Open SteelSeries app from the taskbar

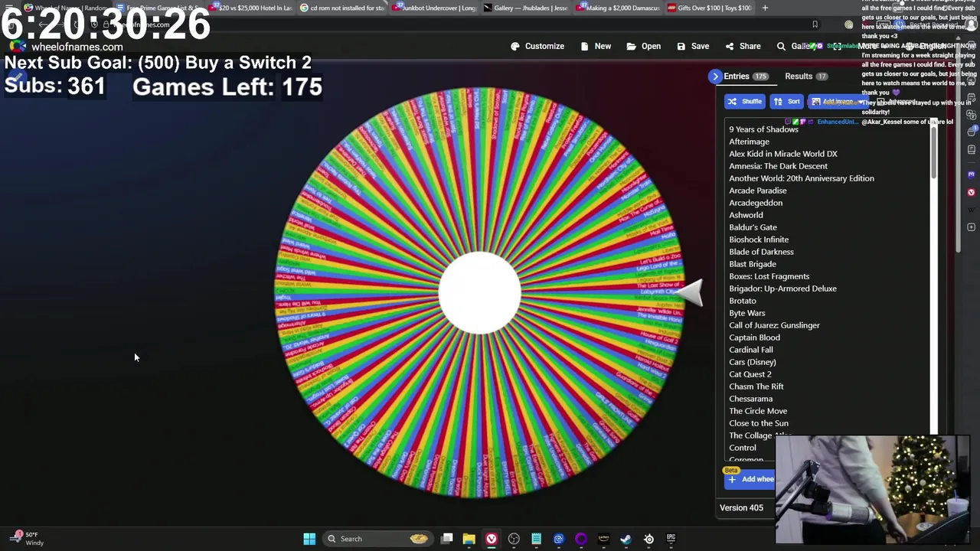point(648,539)
